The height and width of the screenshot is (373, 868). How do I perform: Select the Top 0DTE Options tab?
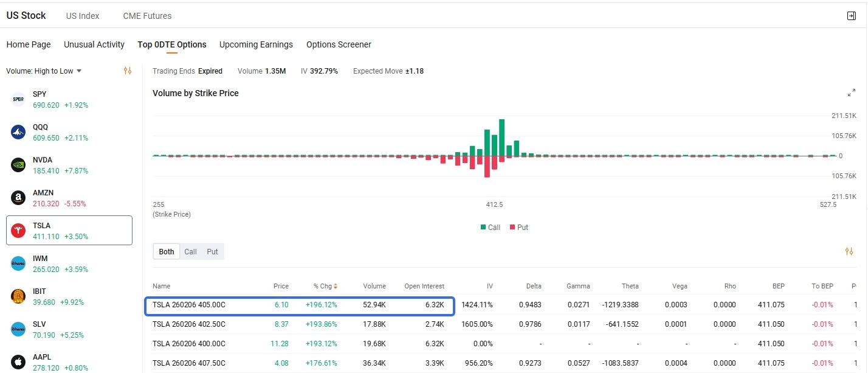point(172,44)
